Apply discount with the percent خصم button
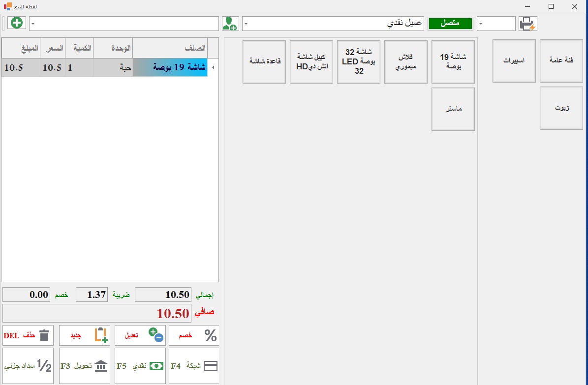Screen dimensions: 588x385 [x=193, y=335]
